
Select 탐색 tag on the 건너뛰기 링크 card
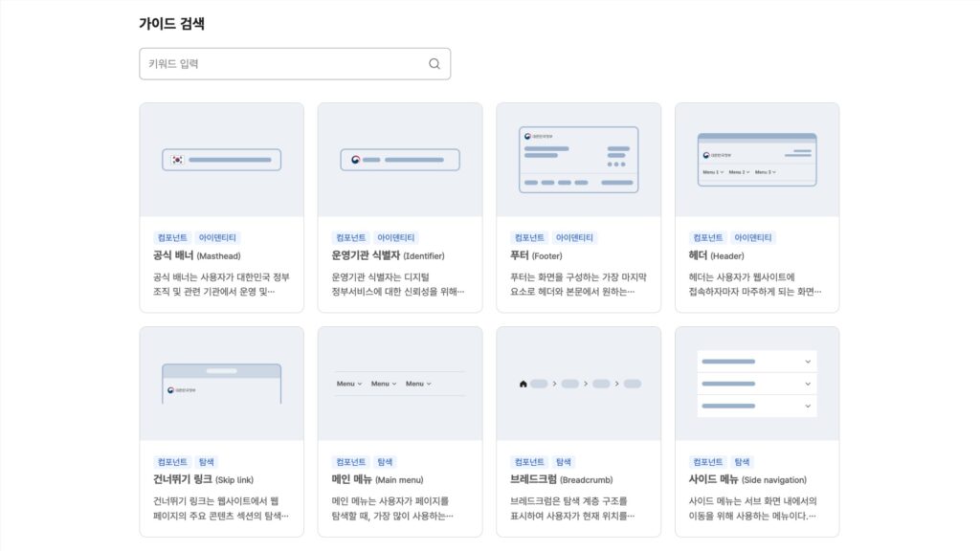tap(207, 461)
